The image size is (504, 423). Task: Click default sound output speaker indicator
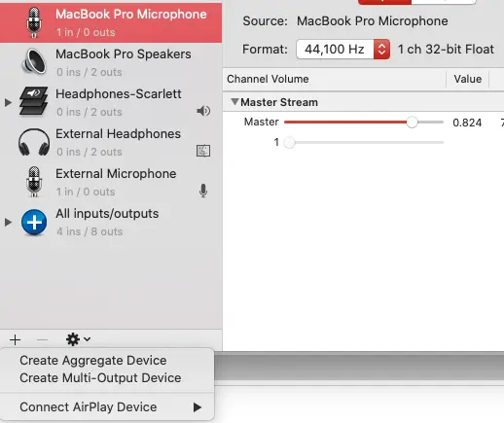[x=203, y=111]
